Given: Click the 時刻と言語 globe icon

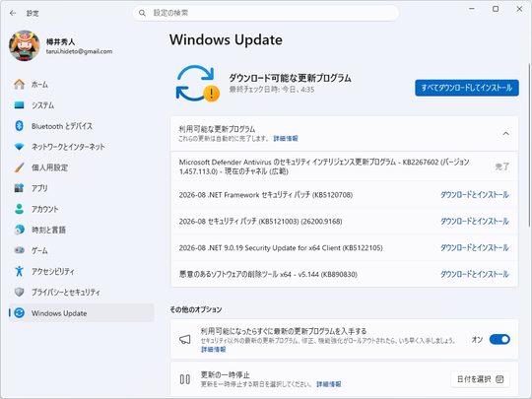Looking at the screenshot, I should [x=20, y=230].
